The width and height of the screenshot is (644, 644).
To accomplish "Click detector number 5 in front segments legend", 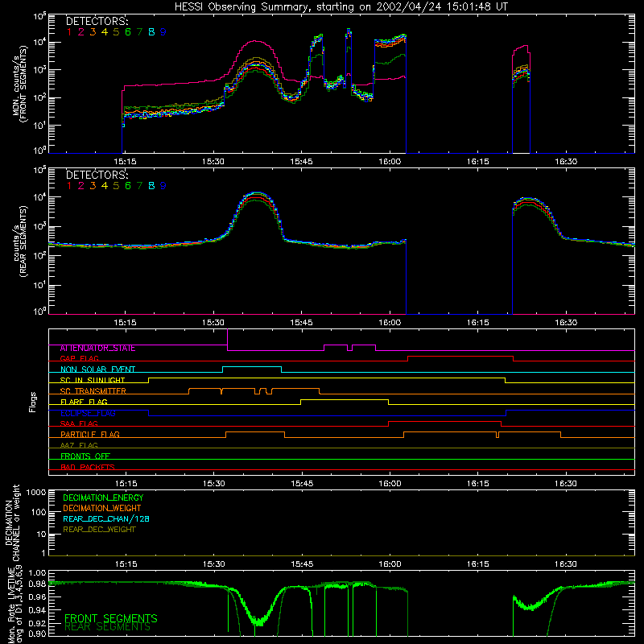I will point(116,32).
